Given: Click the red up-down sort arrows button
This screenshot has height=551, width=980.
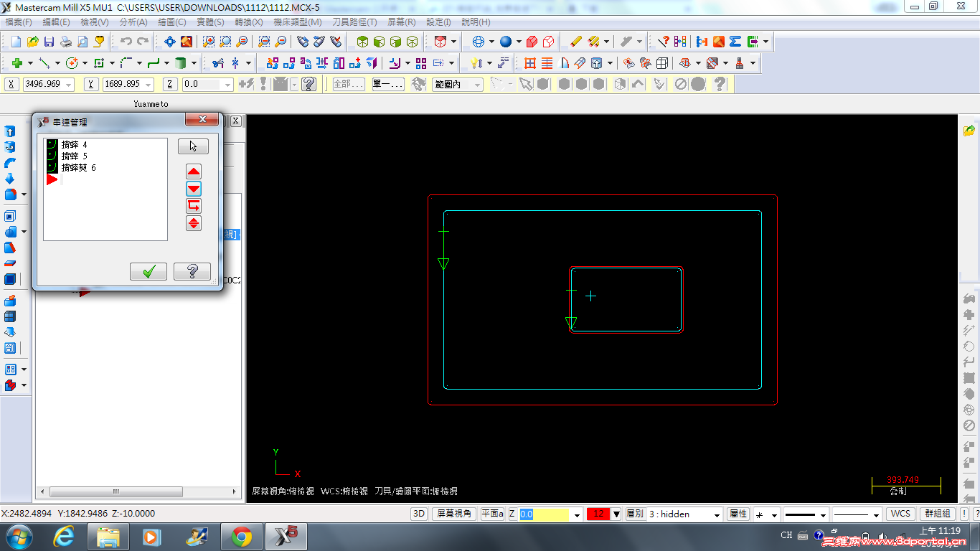Looking at the screenshot, I should tap(194, 223).
